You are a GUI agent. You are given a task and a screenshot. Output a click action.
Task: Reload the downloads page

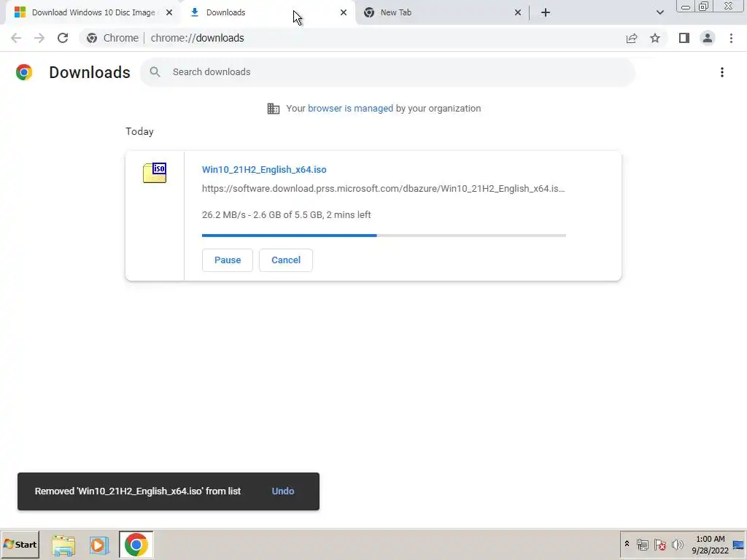tap(63, 38)
